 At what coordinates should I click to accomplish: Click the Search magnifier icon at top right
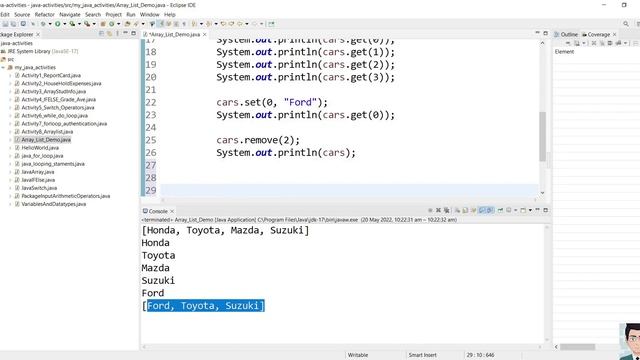coord(626,24)
